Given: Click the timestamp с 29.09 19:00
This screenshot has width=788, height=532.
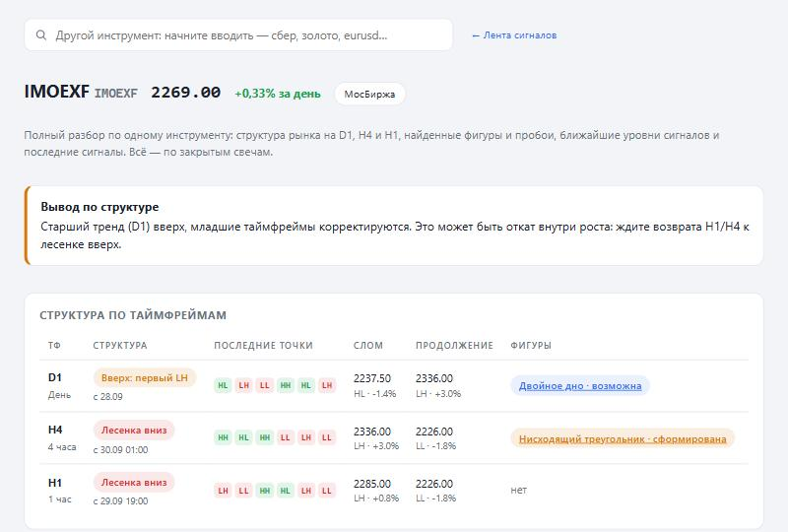Looking at the screenshot, I should pyautogui.click(x=120, y=500).
